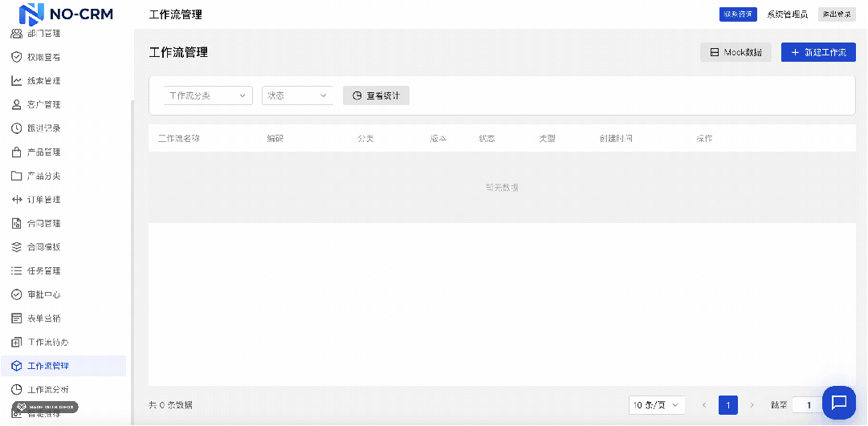Open 任务管理 via its list icon
Viewport: 868px width, 426px height.
click(17, 271)
